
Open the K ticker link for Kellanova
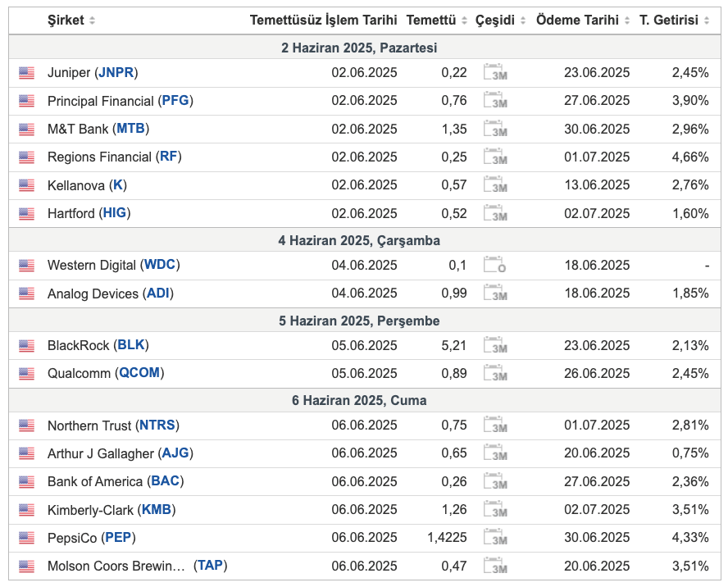[118, 184]
